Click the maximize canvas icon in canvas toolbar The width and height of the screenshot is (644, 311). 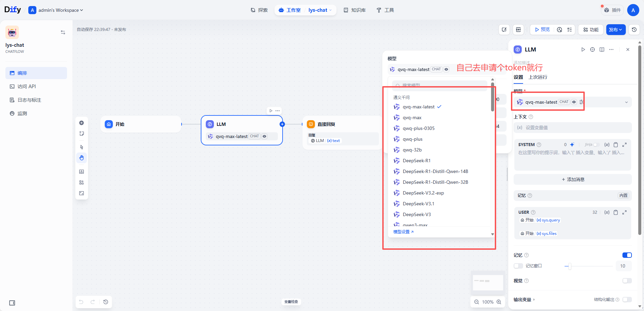tap(82, 193)
